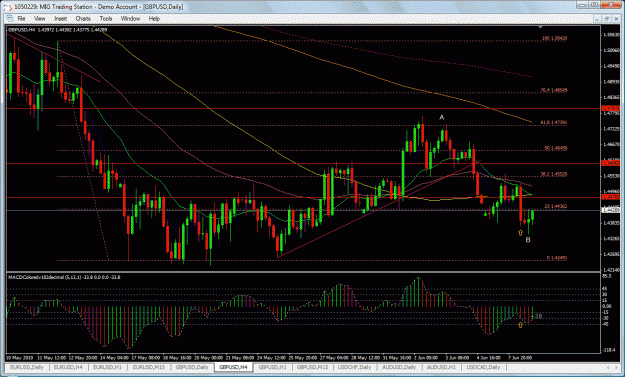
Task: Open the Tools menu
Action: click(x=106, y=19)
